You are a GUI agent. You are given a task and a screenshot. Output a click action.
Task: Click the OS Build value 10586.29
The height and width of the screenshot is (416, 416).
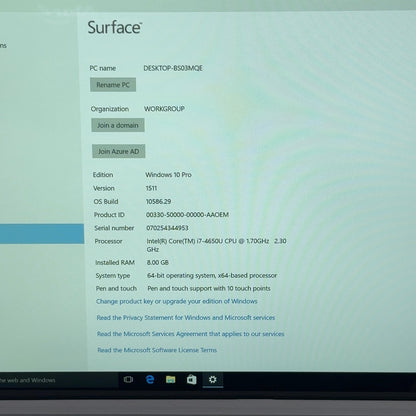pyautogui.click(x=159, y=201)
